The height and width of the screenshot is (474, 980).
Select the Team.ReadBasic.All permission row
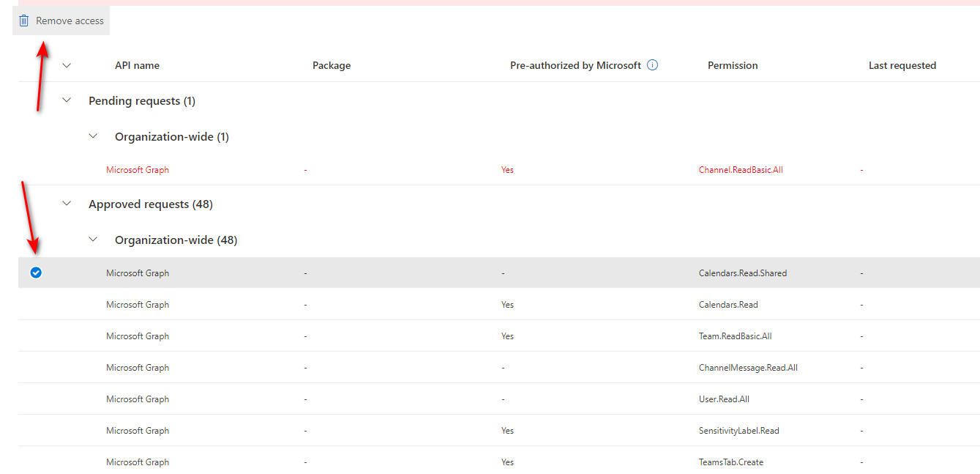point(735,336)
